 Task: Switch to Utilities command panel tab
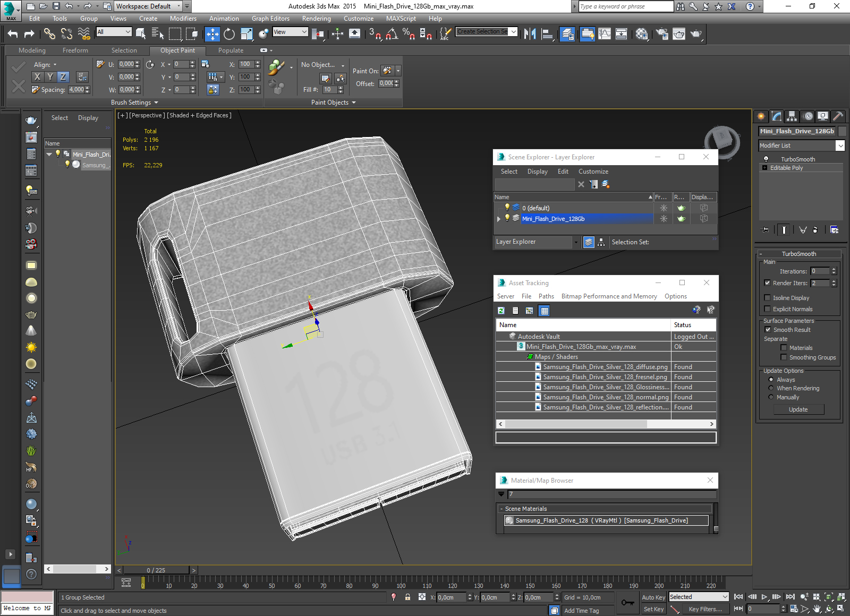coord(838,116)
